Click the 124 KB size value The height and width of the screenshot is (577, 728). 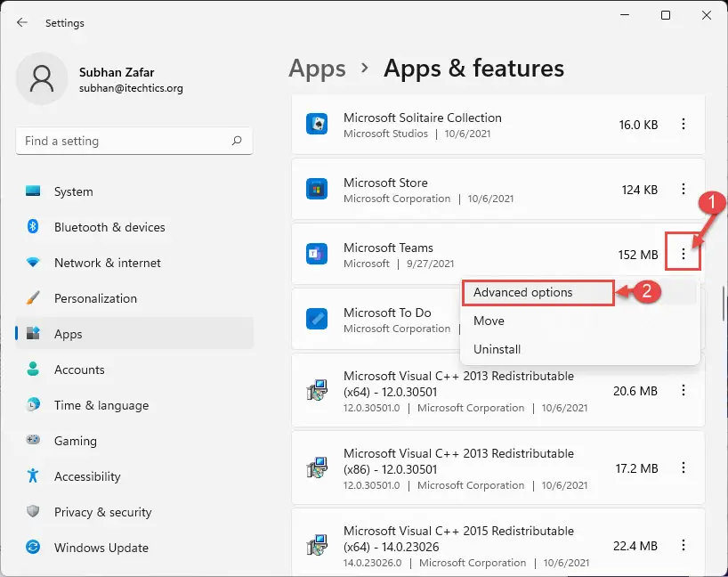[x=640, y=190]
